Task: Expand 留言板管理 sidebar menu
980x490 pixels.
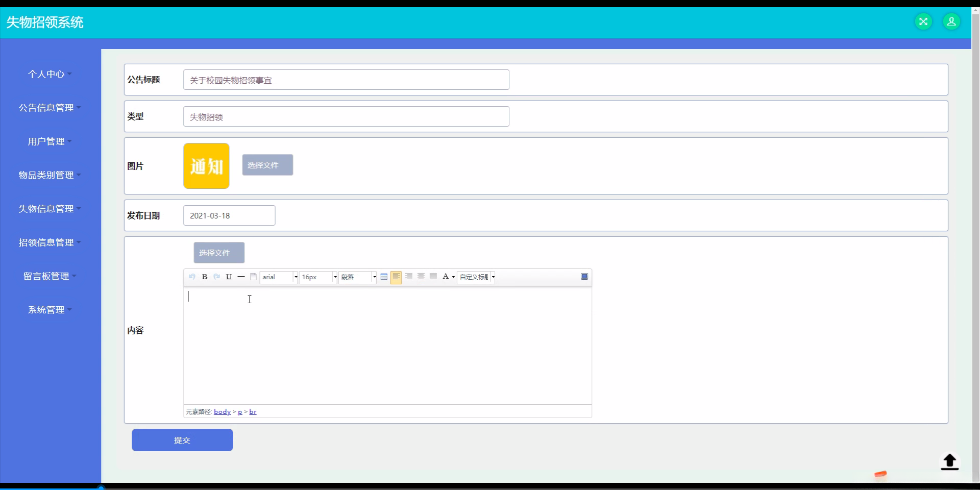Action: click(50, 276)
